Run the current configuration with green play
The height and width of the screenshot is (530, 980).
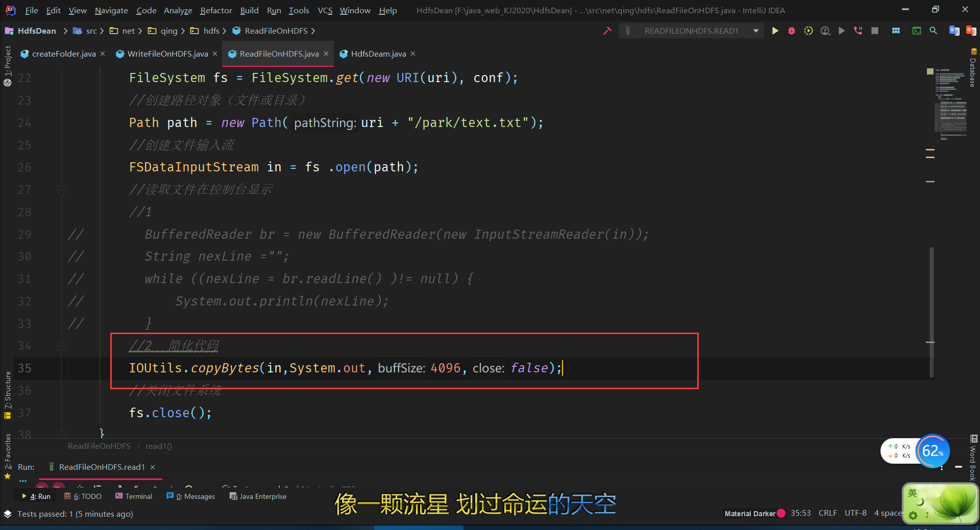775,31
